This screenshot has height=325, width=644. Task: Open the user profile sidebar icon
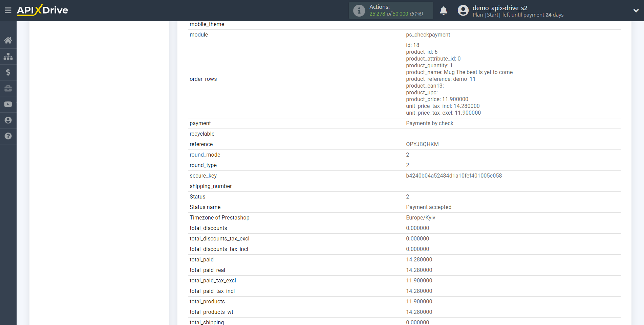[8, 120]
